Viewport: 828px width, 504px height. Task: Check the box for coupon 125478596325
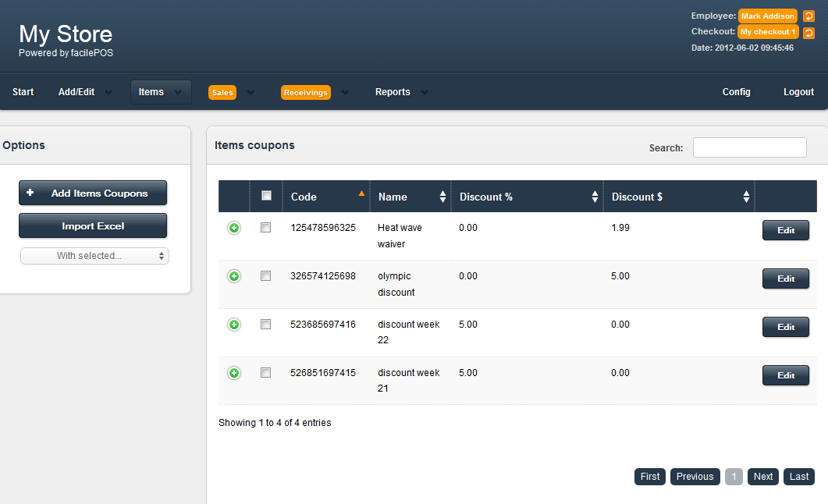(266, 228)
